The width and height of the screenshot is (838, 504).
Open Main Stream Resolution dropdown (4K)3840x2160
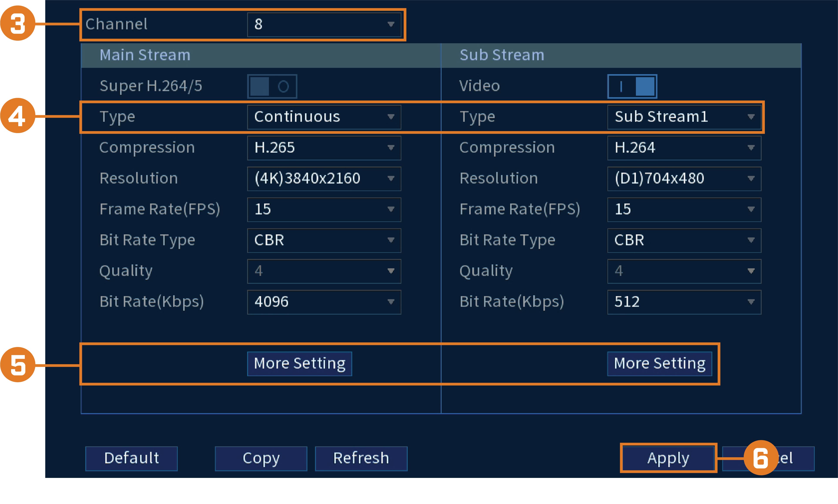pyautogui.click(x=324, y=179)
